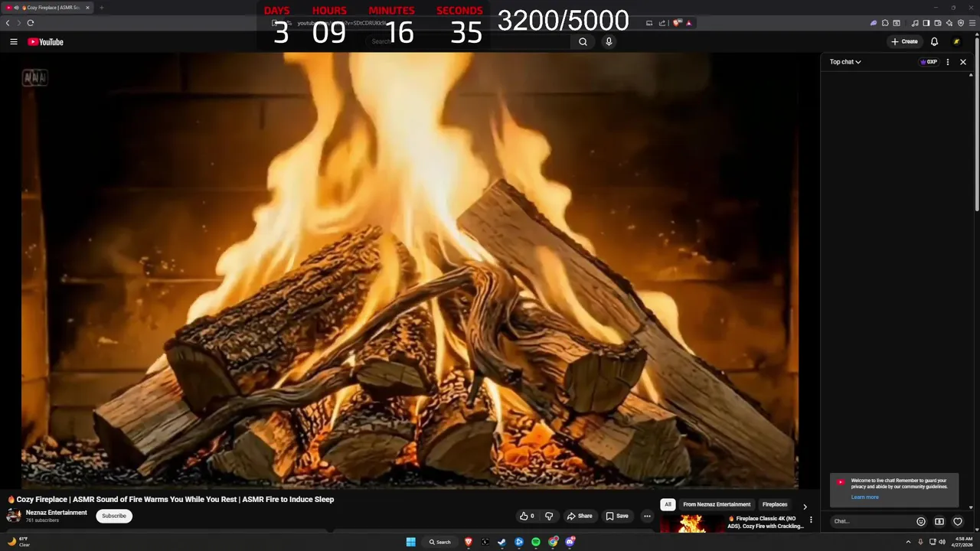Click the 0XP badge in chat header
The width and height of the screenshot is (980, 551).
tap(929, 62)
